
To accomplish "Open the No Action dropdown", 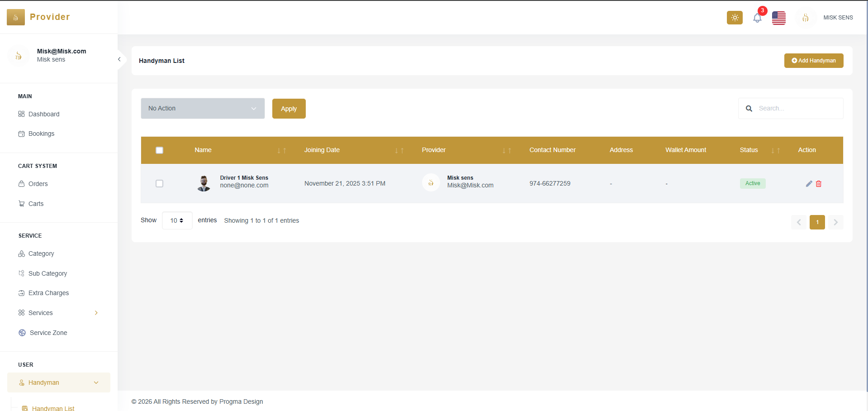I will pyautogui.click(x=202, y=108).
